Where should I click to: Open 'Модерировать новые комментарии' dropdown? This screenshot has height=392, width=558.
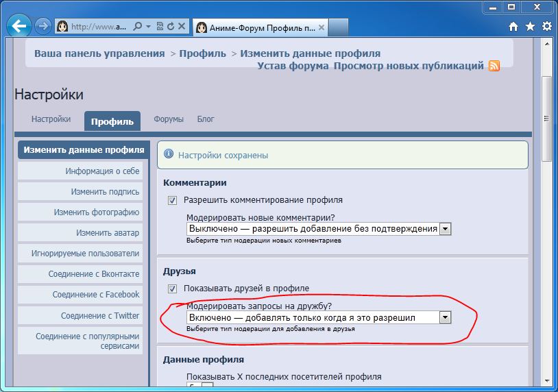coord(445,229)
